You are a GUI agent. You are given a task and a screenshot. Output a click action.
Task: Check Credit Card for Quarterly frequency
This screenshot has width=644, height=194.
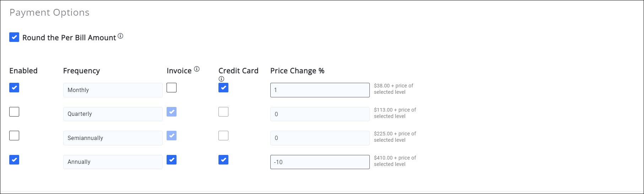[x=223, y=112]
